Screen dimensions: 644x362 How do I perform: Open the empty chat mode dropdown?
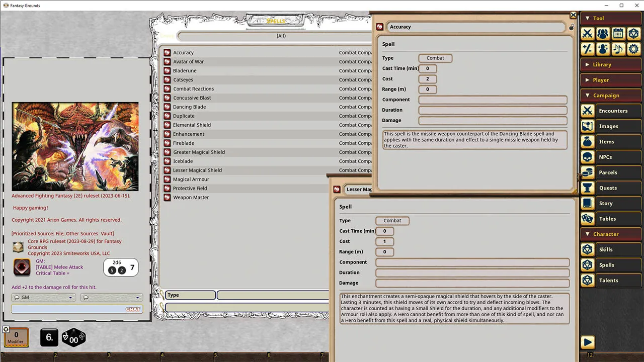pos(111,297)
